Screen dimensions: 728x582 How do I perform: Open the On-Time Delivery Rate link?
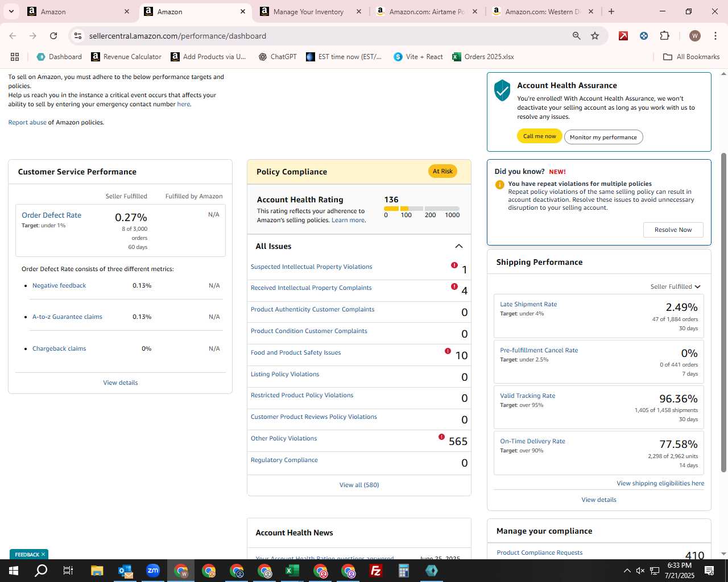point(532,441)
